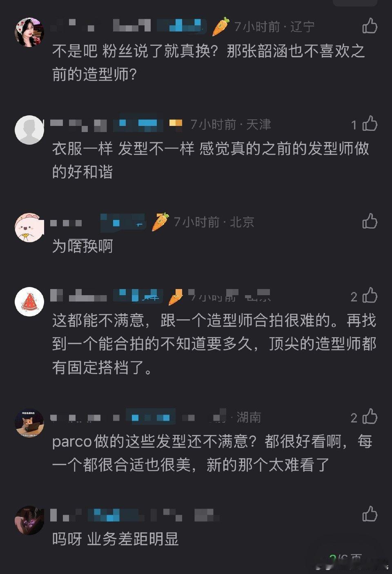
Task: Tap the comment starting 不是吧 粉丝说了就真换
Action: (x=208, y=63)
